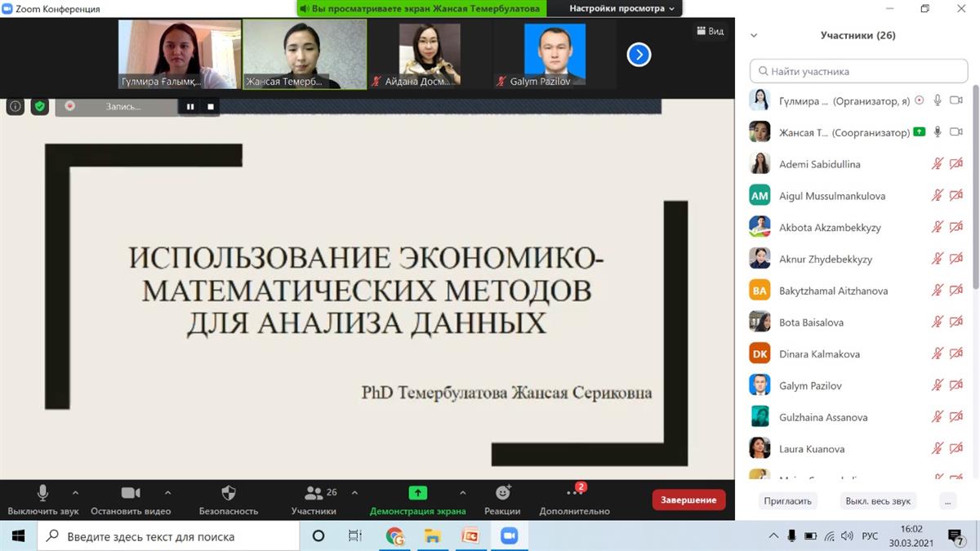This screenshot has width=980, height=551.
Task: Click the green encryption shield icon
Action: point(40,106)
